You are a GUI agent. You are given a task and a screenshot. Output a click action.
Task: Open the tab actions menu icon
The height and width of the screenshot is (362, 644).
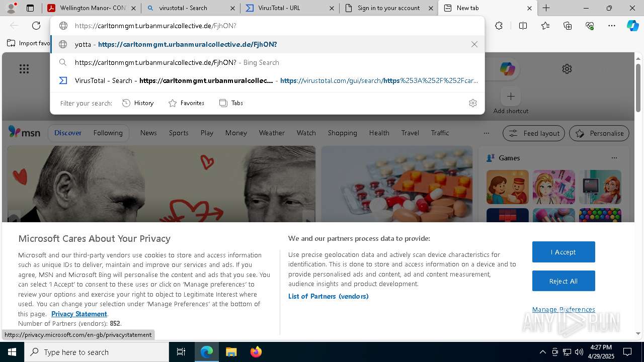[x=30, y=8]
